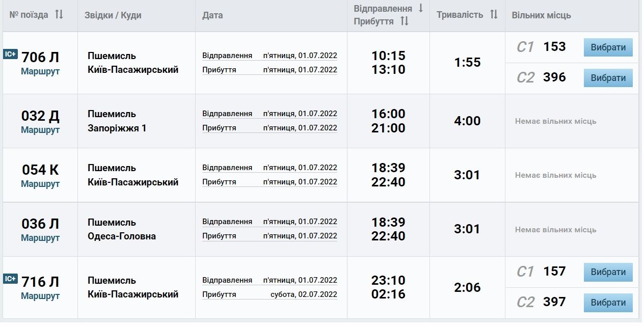The image size is (644, 326).
Task: Choose C1 seats on train 716 Л
Action: (x=608, y=272)
